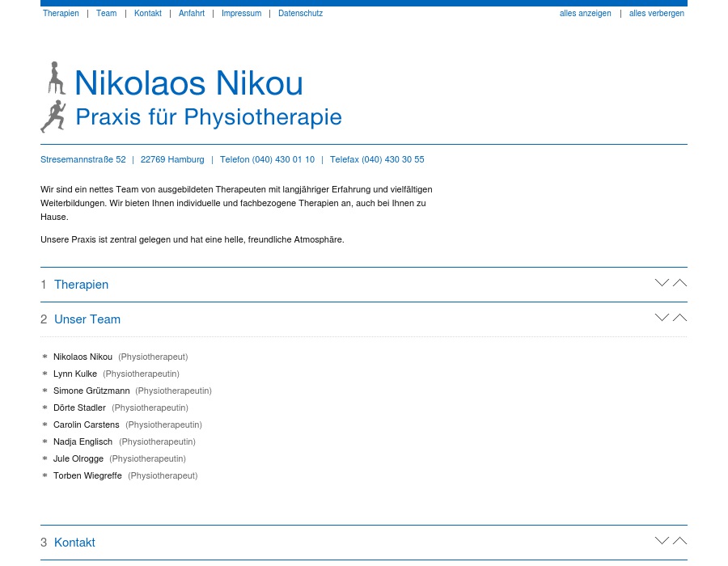Click the down chevron next to Kontakt
Screen dimensions: 728x566
coord(662,540)
